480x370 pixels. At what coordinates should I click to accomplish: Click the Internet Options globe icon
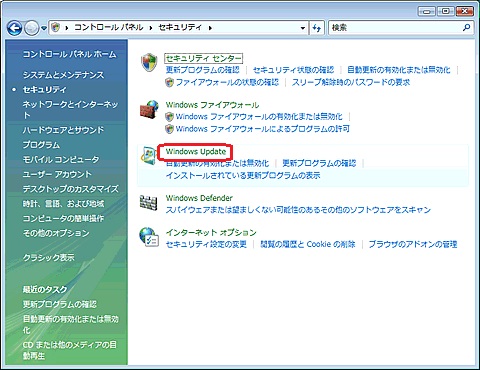click(x=149, y=236)
